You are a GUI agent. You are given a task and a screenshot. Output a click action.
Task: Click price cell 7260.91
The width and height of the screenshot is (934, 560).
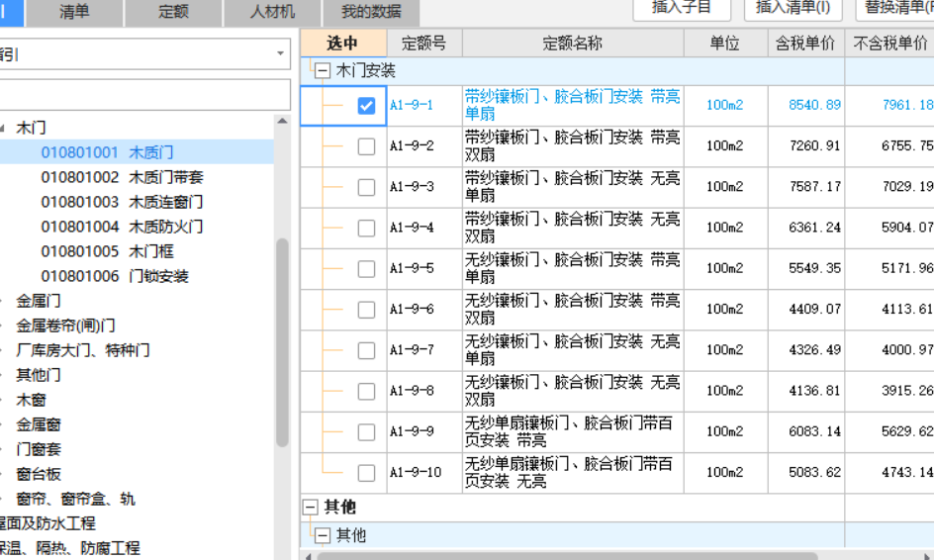pos(814,146)
